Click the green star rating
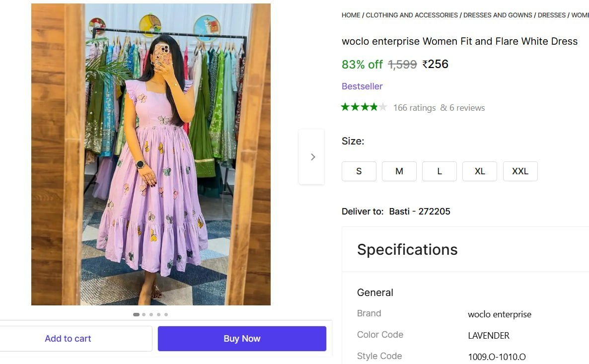 [x=364, y=107]
